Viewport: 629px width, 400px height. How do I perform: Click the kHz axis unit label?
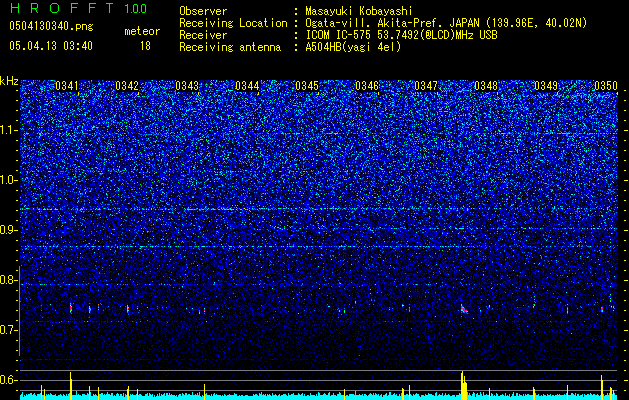pyautogui.click(x=9, y=81)
